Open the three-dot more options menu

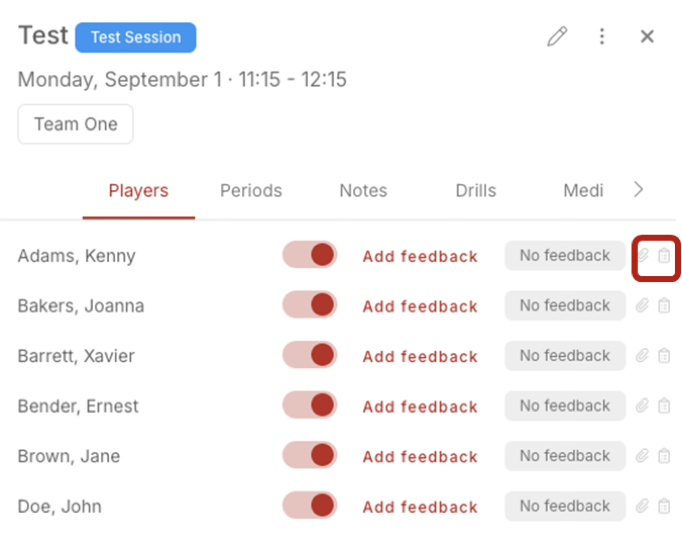click(602, 37)
